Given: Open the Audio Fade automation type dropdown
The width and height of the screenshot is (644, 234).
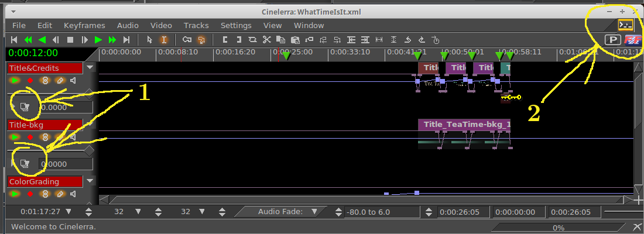Looking at the screenshot, I should point(314,212).
